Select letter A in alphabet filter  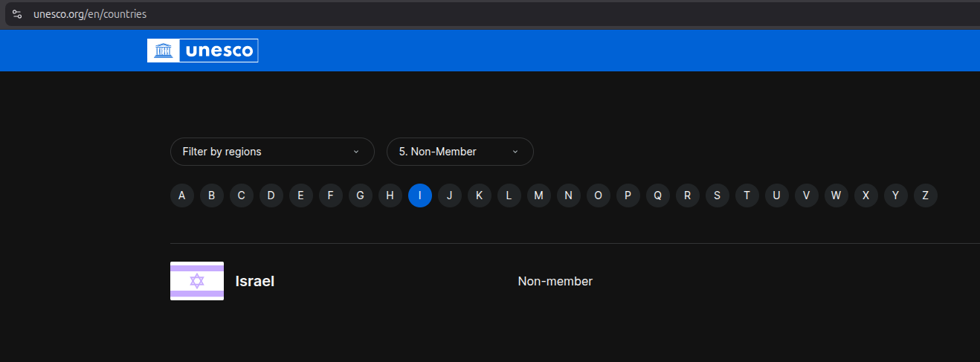click(x=182, y=195)
